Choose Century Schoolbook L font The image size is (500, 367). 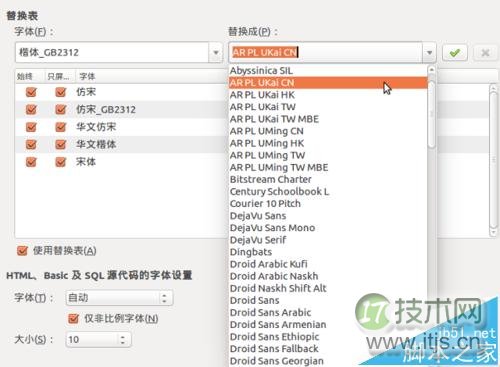[x=328, y=192]
